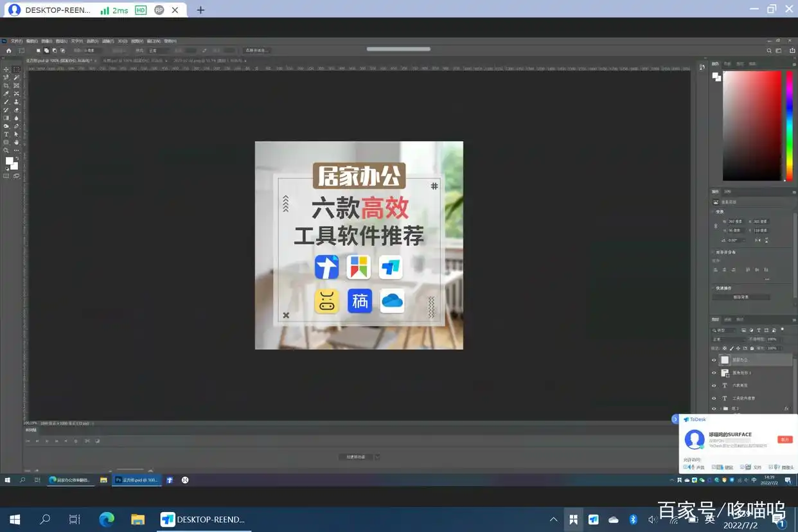Screen dimensions: 798x532
Task: Open the layer blend mode dropdown
Action: coord(729,339)
